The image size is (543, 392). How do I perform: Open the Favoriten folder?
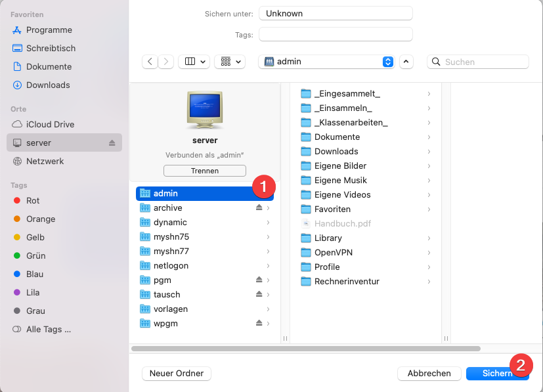click(x=366, y=209)
